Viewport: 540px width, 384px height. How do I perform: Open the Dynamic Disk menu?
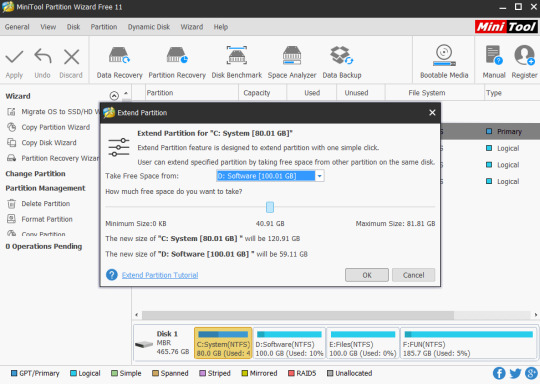point(149,27)
